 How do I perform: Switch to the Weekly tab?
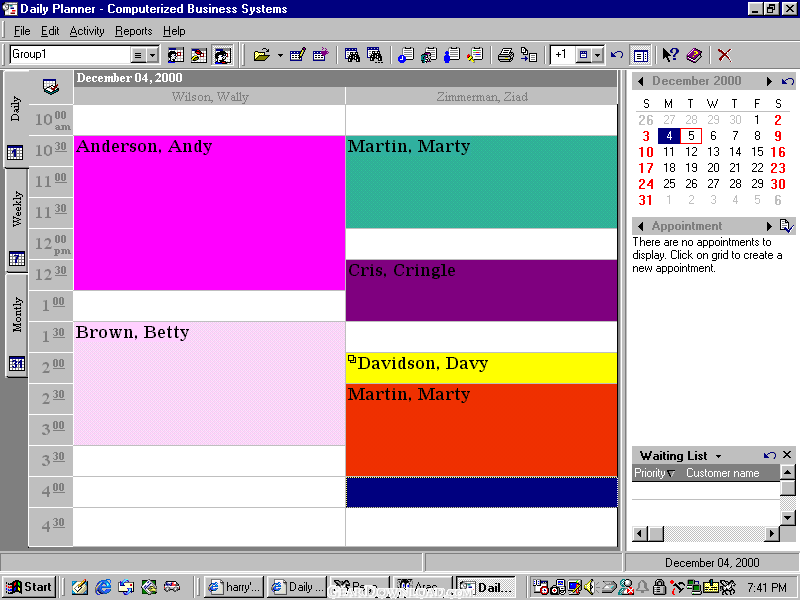pyautogui.click(x=17, y=208)
